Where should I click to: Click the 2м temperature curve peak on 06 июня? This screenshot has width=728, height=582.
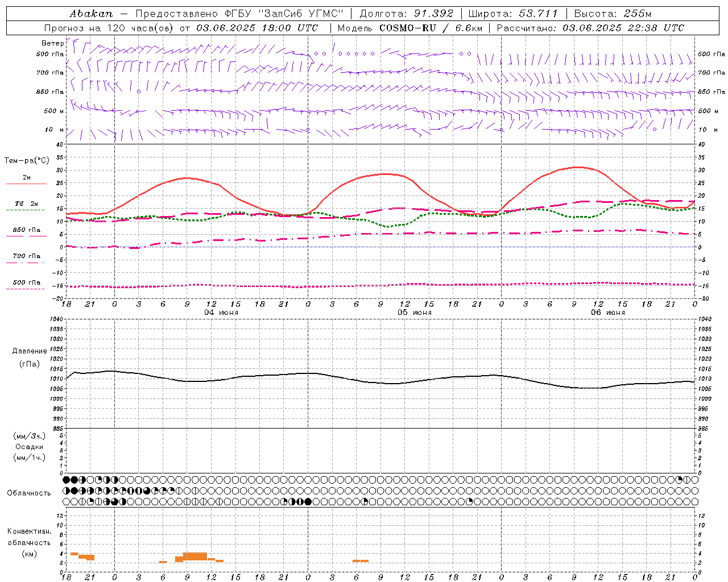(x=578, y=167)
